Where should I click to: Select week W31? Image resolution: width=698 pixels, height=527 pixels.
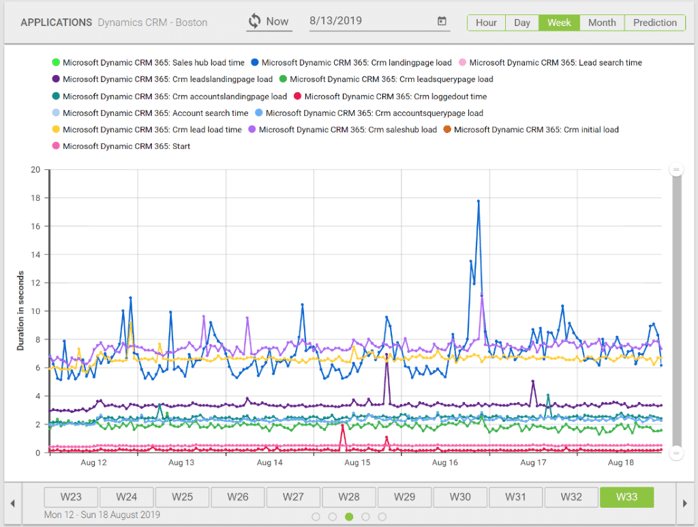click(x=515, y=497)
